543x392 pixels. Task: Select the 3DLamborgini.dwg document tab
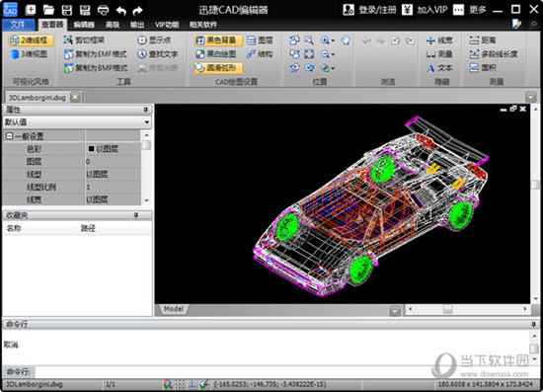pos(38,98)
